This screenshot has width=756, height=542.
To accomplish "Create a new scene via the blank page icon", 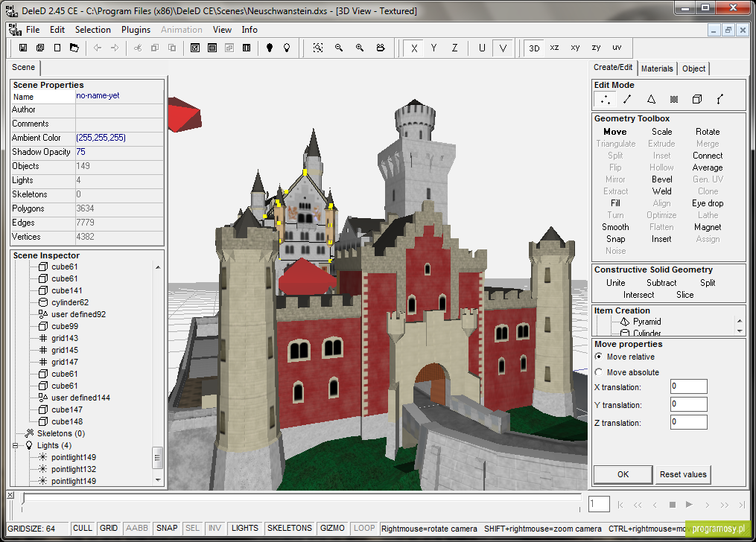I will pos(57,48).
